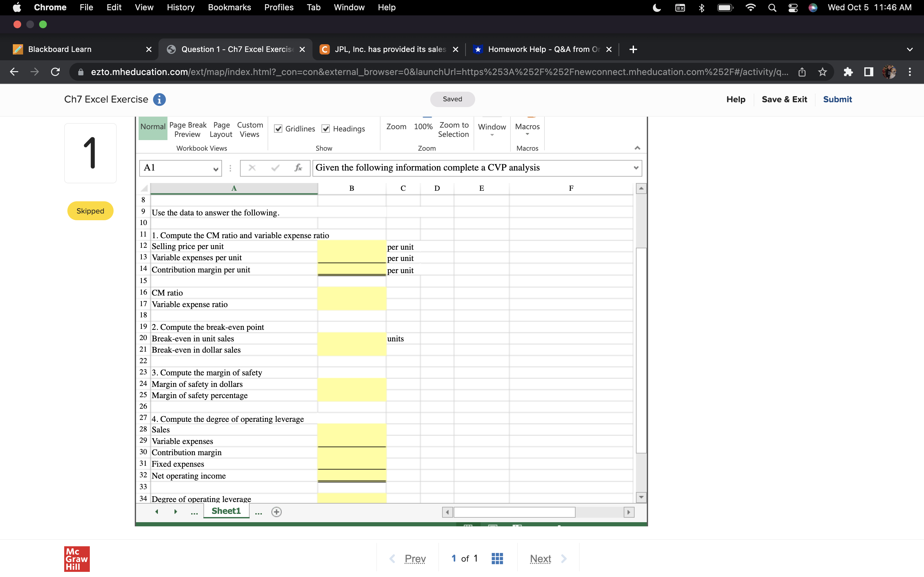The image size is (924, 577).
Task: Click the add new sheet plus icon
Action: pyautogui.click(x=277, y=512)
